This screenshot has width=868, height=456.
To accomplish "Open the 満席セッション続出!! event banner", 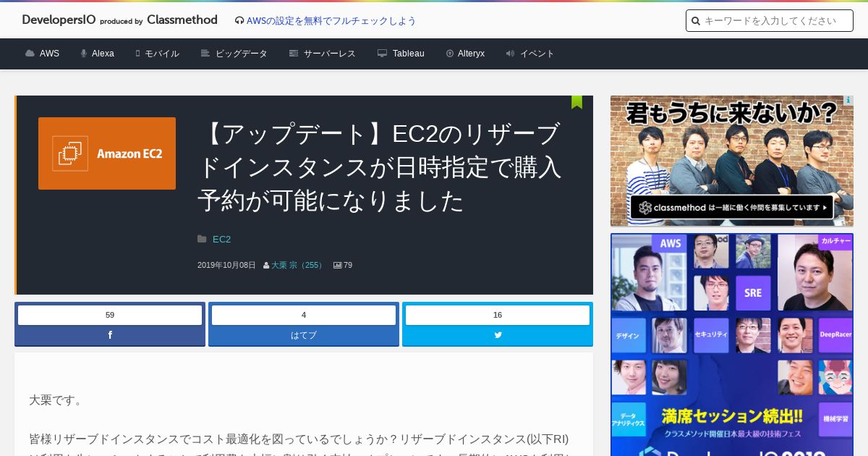I will (732, 345).
